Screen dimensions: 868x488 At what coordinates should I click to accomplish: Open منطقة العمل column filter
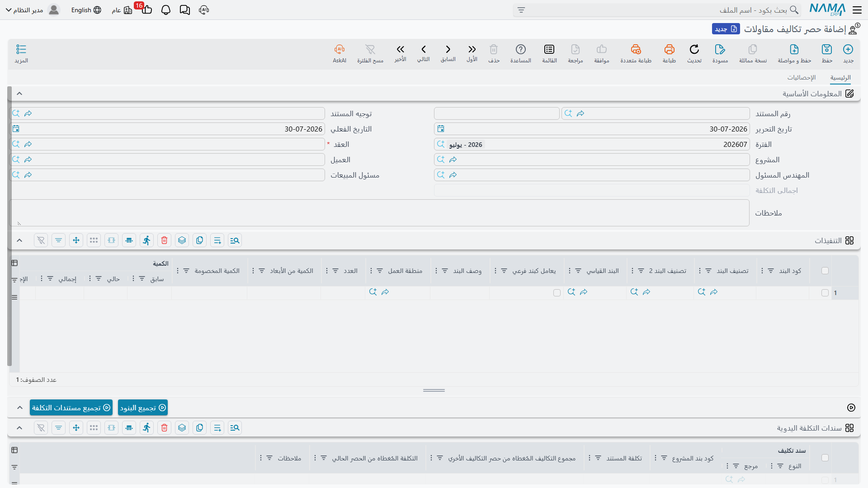[380, 271]
